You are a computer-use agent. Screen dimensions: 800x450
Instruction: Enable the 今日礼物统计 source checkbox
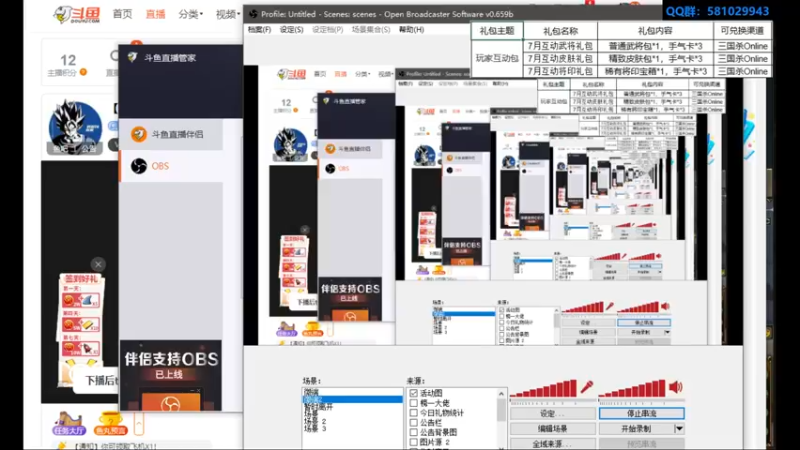click(x=414, y=413)
